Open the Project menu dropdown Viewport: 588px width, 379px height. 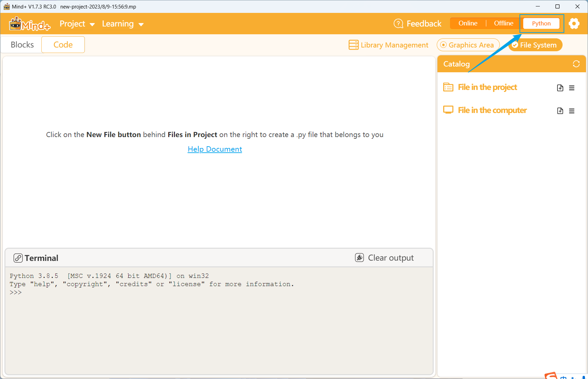click(x=77, y=23)
